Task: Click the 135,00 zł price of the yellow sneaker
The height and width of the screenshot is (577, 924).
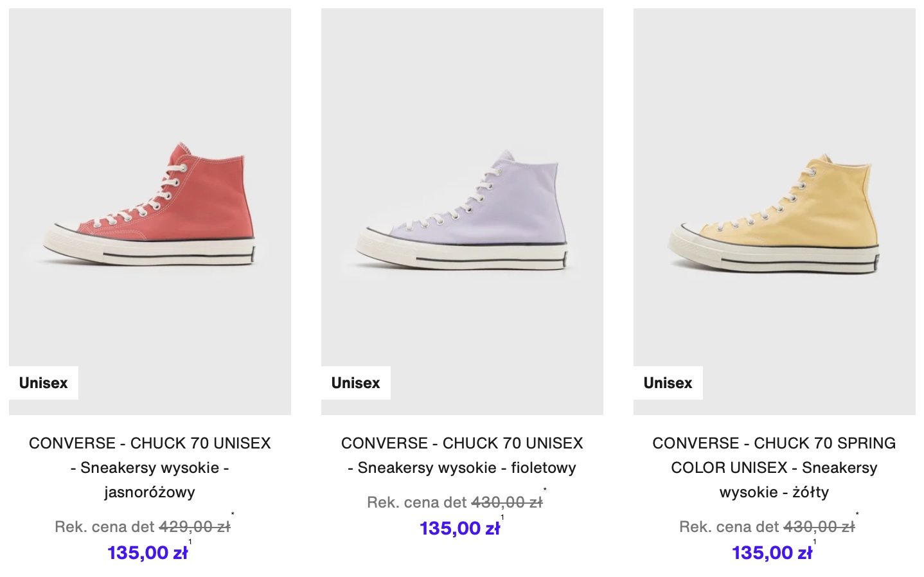Action: pyautogui.click(x=772, y=553)
